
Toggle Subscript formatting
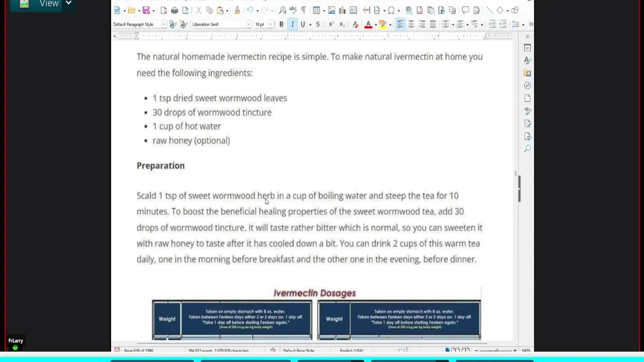point(342,24)
